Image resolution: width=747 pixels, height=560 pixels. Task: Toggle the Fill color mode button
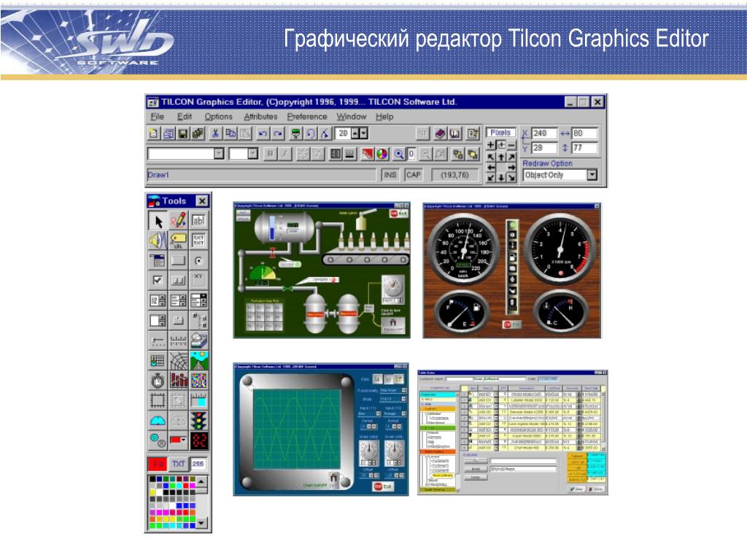pyautogui.click(x=158, y=464)
